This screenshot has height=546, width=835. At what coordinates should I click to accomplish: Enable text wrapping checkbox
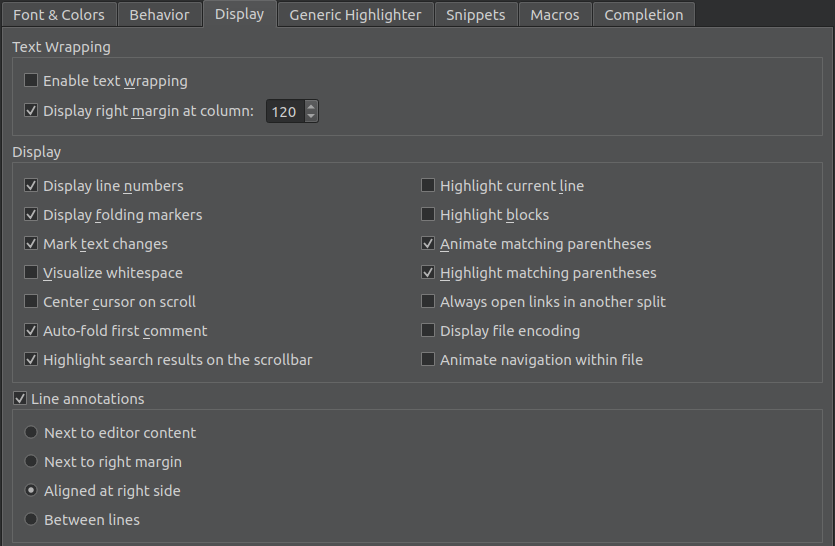(x=32, y=81)
